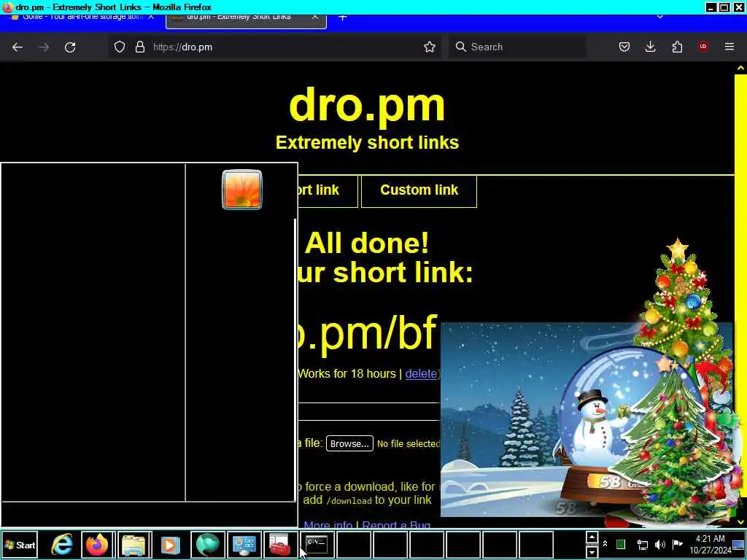Click the page scrollbar up arrow
Screen dimensions: 747x560
point(740,68)
